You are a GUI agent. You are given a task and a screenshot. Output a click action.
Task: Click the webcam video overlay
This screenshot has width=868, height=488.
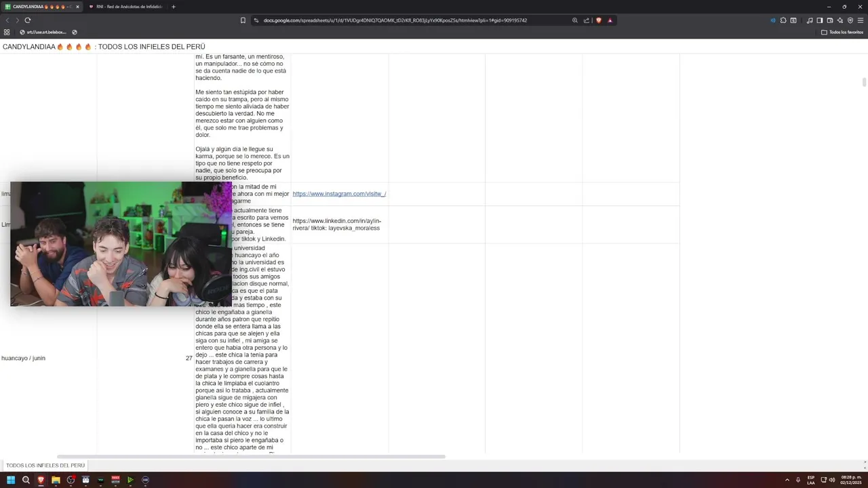point(121,244)
